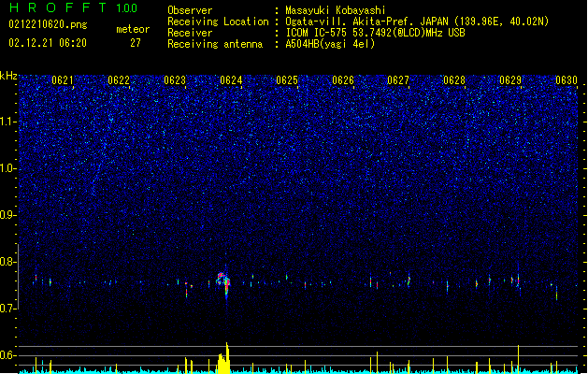Click the kHz axis unit label
588x374 pixels.
click(8, 76)
